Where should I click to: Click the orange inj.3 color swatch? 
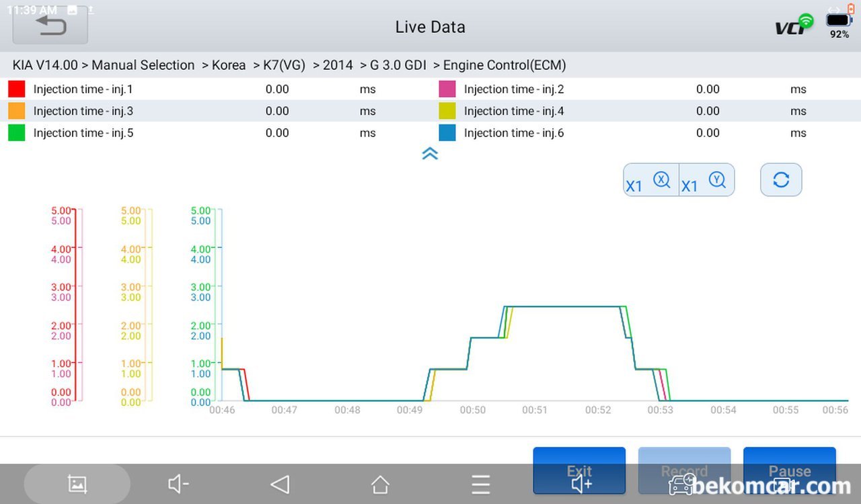click(16, 111)
